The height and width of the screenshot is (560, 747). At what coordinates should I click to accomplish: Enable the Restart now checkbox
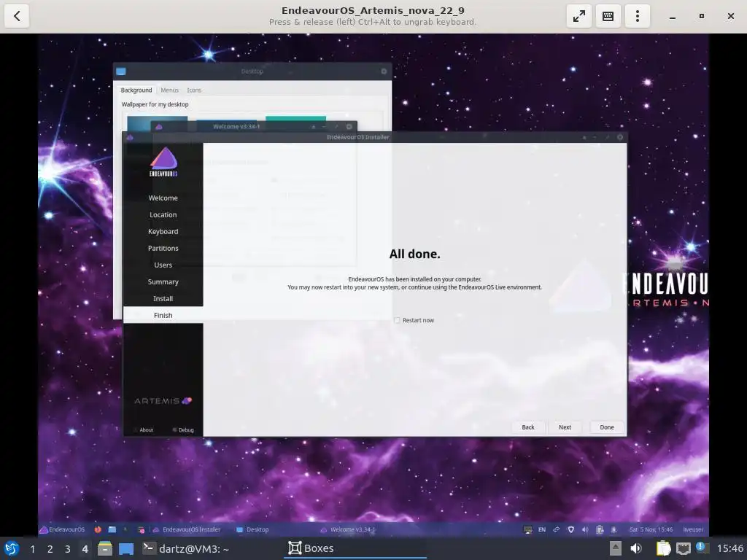point(397,321)
